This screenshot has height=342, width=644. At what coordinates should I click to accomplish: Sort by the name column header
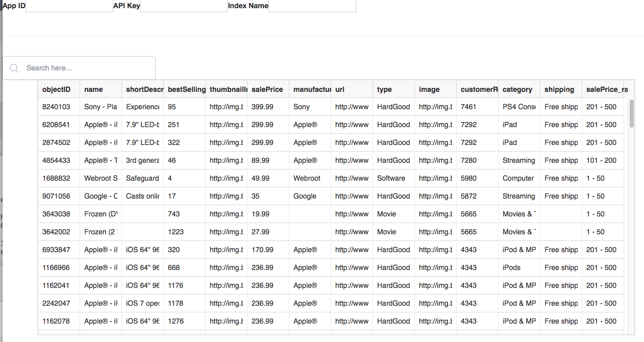[101, 89]
